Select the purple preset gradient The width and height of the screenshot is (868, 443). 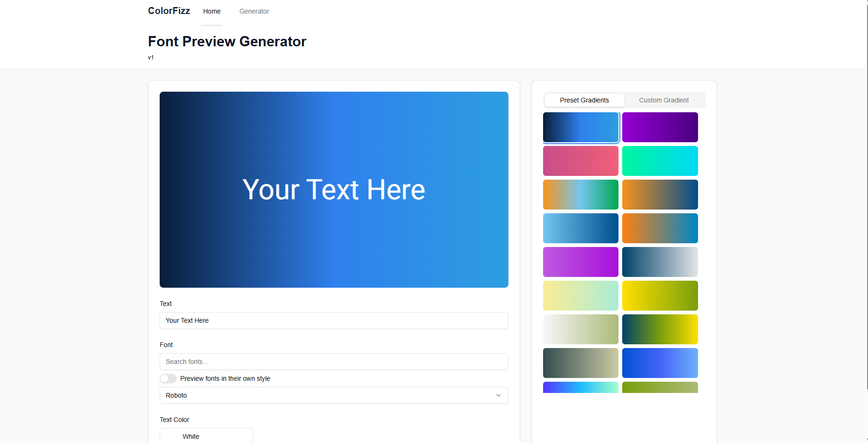[660, 127]
